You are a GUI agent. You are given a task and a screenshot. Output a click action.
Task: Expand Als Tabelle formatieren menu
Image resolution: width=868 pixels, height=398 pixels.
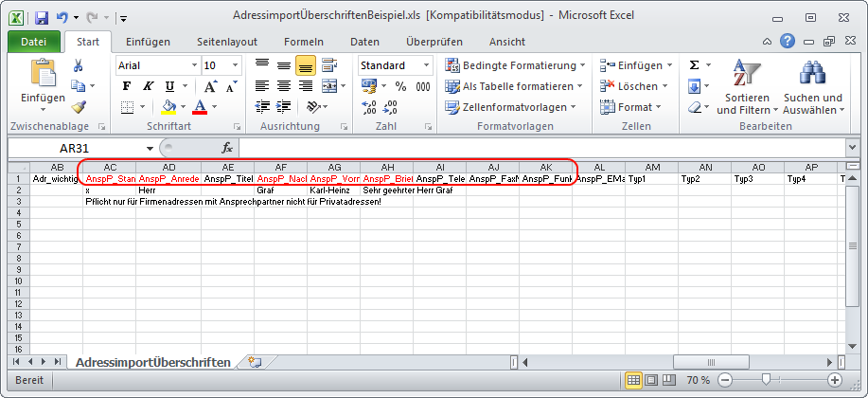coord(514,86)
